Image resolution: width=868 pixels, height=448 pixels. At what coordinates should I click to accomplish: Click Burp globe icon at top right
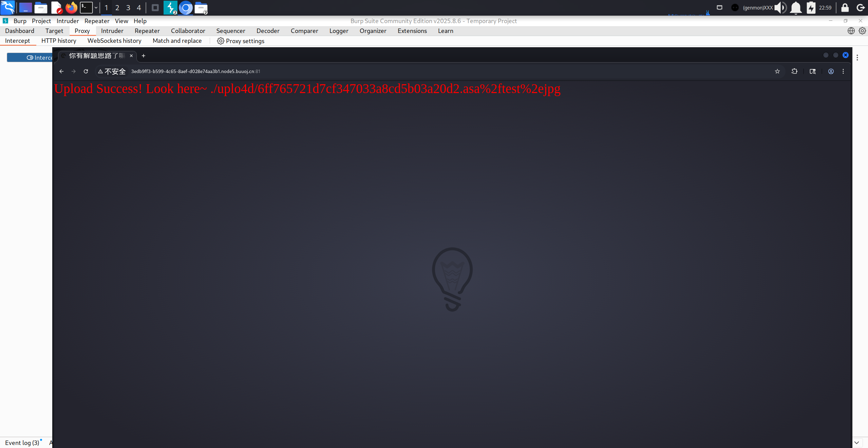851,31
